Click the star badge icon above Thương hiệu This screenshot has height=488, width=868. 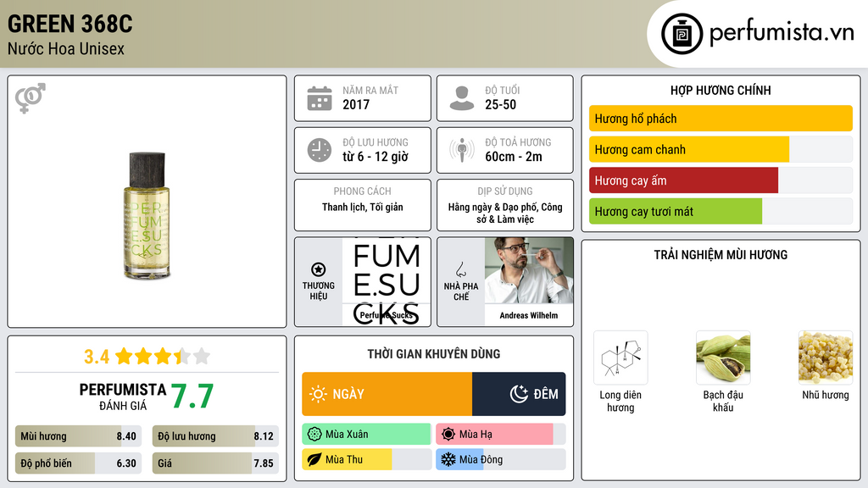point(319,269)
